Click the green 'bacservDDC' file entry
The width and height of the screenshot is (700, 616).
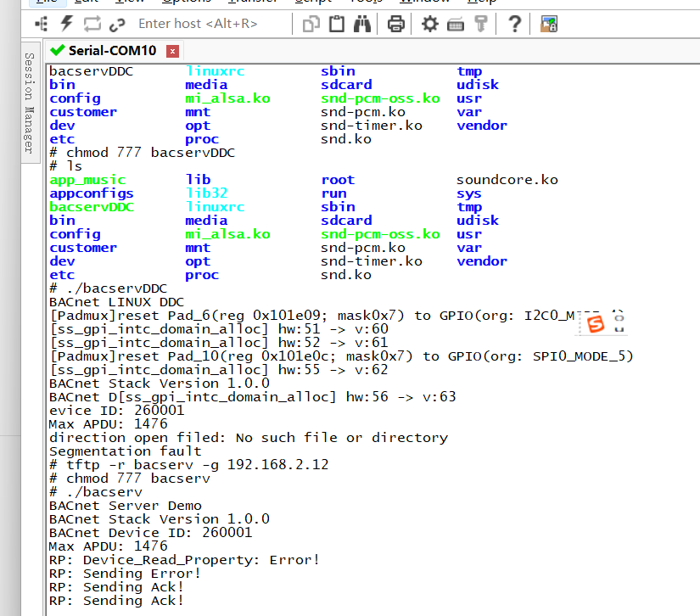pos(92,207)
